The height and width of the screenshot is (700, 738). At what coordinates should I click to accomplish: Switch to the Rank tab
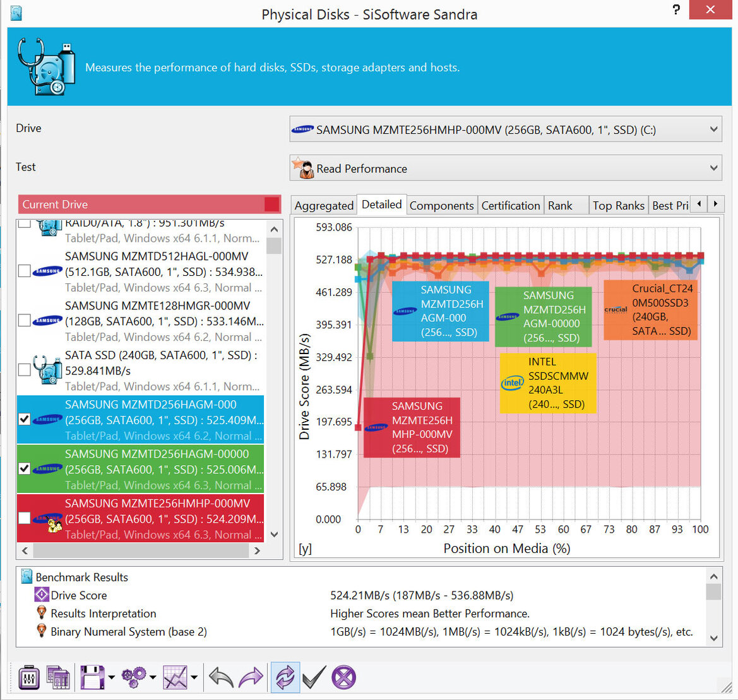[x=566, y=206]
